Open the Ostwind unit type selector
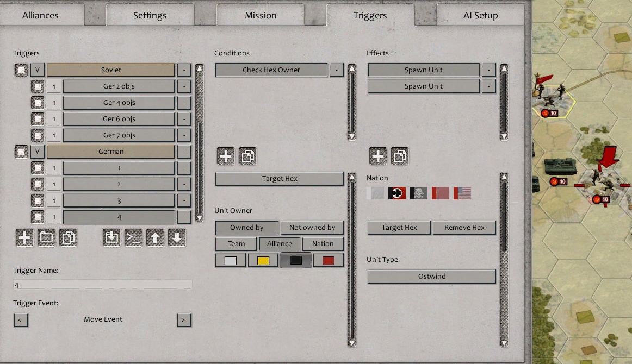Screen dimensions: 632x364 point(432,277)
